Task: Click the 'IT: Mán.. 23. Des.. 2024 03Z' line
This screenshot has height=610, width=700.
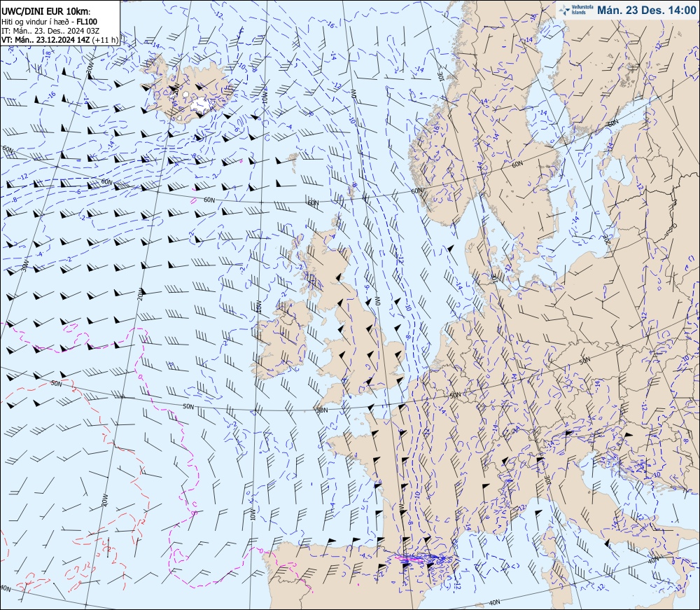Action: [x=50, y=31]
